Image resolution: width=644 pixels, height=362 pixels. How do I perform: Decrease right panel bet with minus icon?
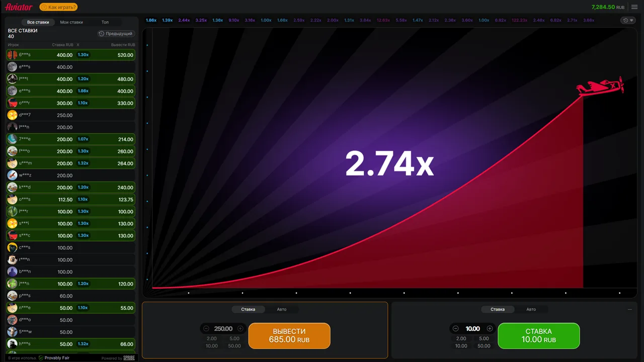point(456,329)
